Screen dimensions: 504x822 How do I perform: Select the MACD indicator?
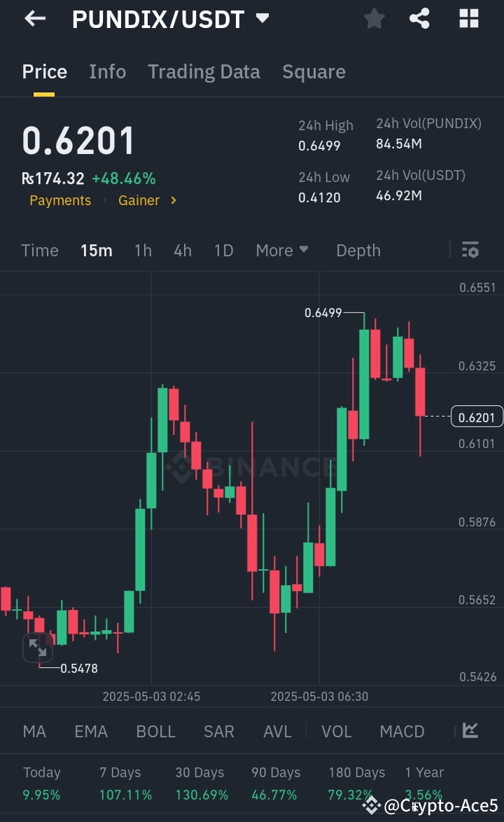pos(402,731)
